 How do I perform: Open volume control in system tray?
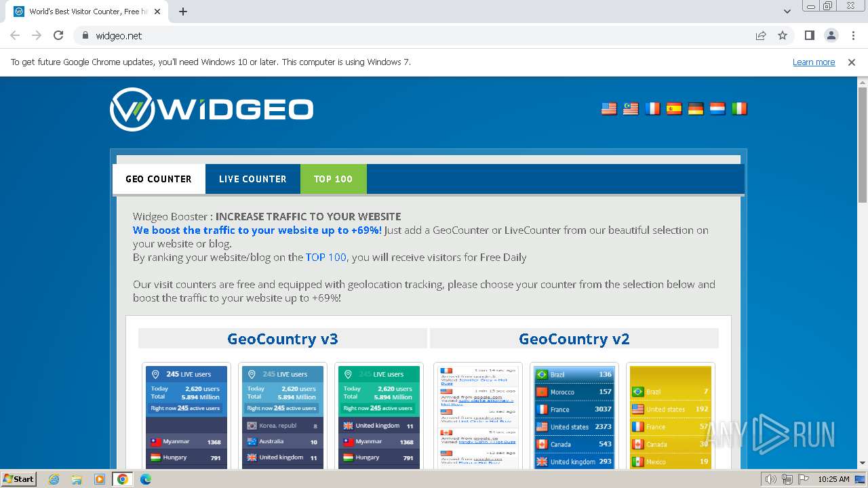tap(771, 479)
